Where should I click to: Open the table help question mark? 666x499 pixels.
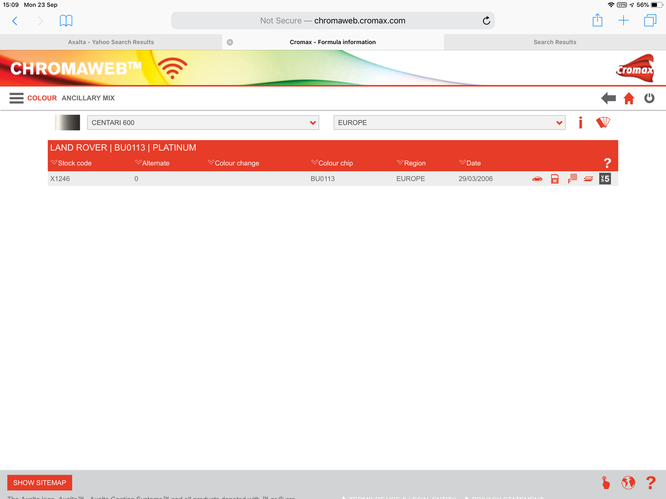tap(607, 163)
